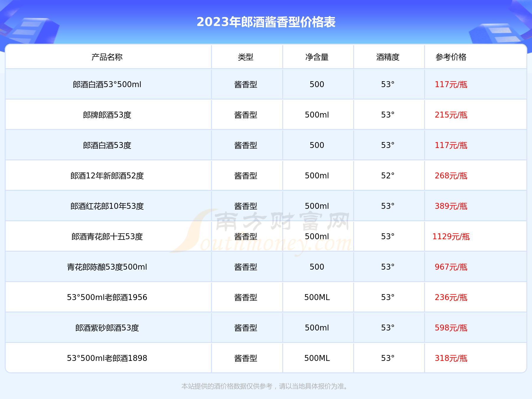
Task: Select product name 郎酒红花郎10年53度
Action: [x=107, y=206]
